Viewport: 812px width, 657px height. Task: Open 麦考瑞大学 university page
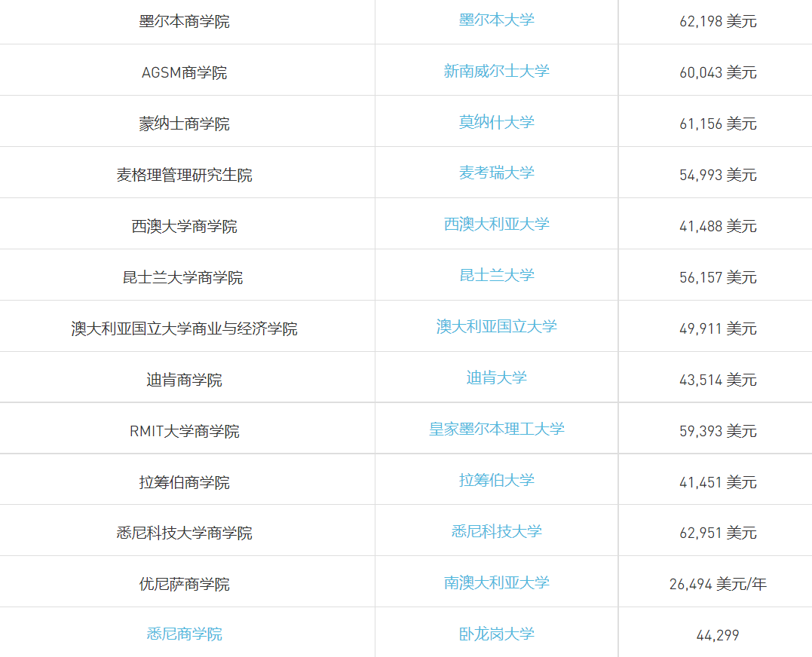pos(496,173)
